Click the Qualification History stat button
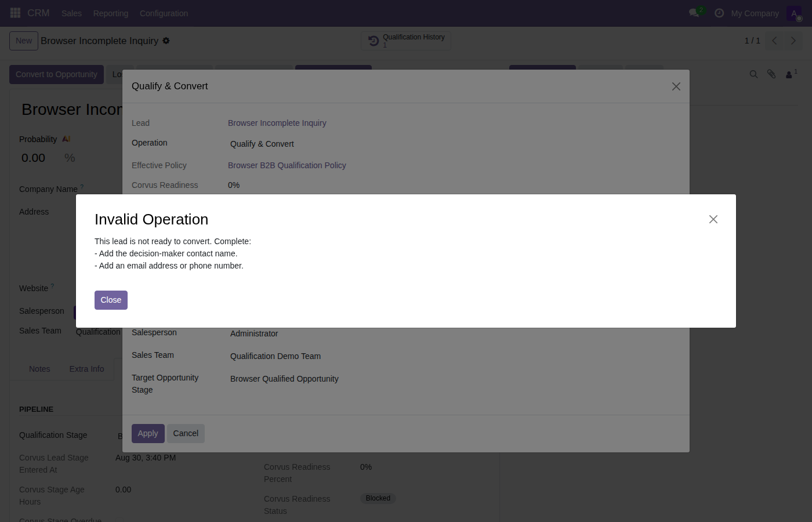The height and width of the screenshot is (522, 812). pos(406,41)
